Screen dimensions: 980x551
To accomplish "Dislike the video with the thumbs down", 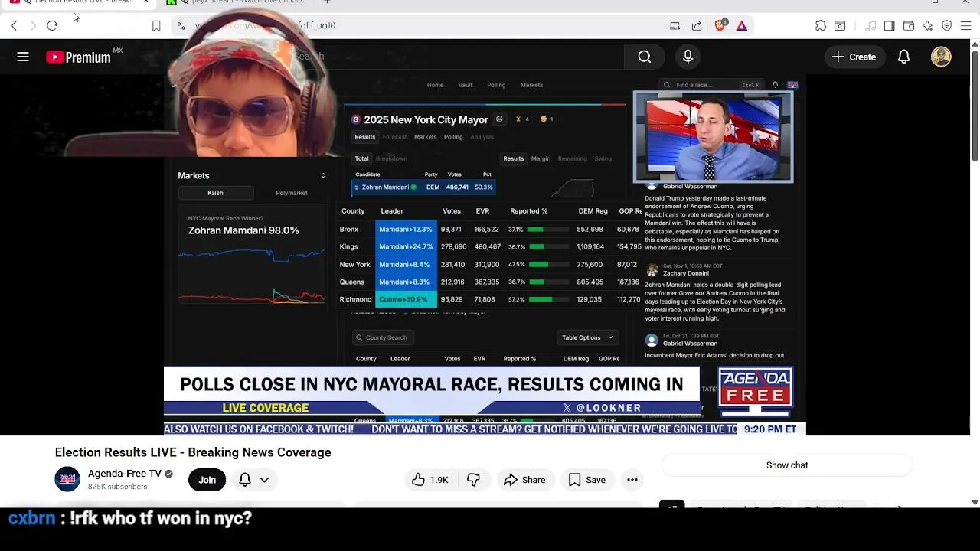I will click(474, 480).
